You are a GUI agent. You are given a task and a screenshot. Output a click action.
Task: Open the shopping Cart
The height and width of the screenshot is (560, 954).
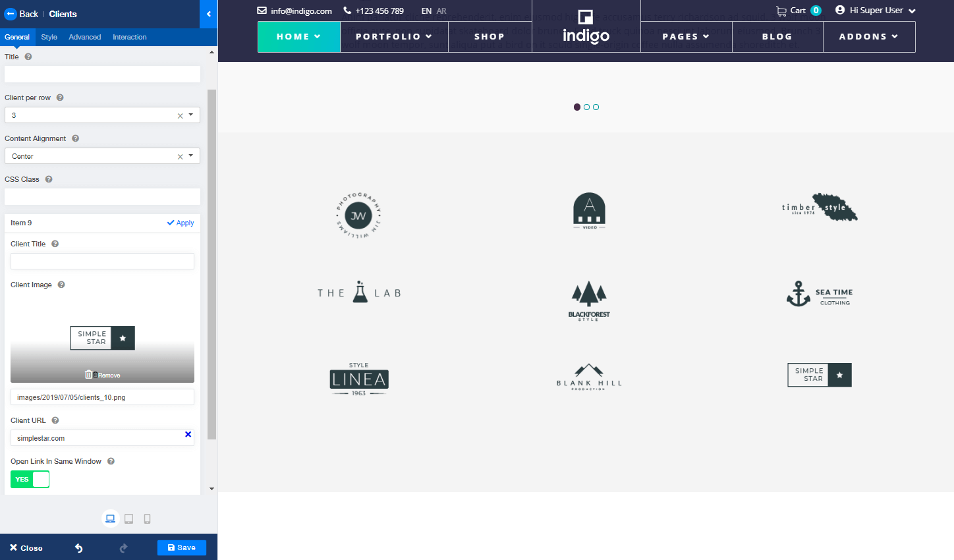799,11
